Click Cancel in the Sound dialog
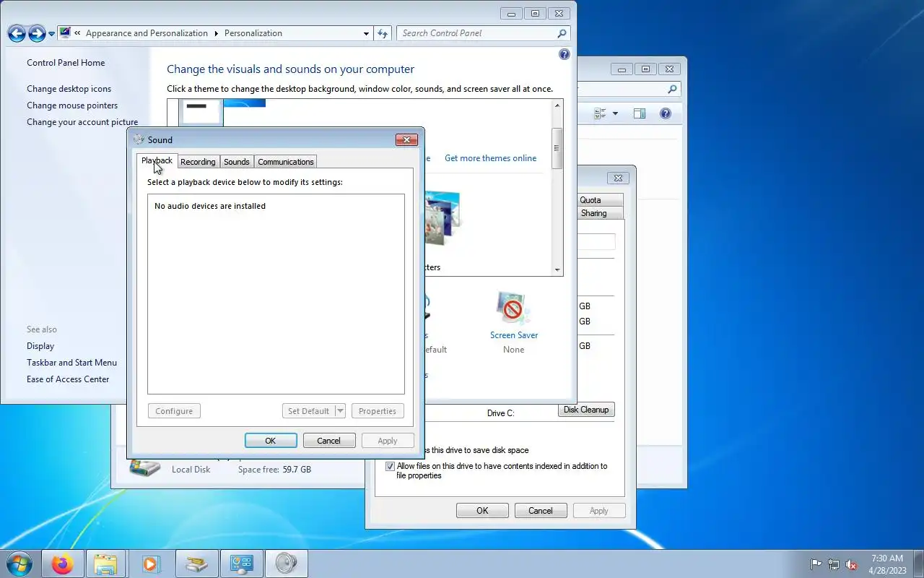 click(328, 441)
